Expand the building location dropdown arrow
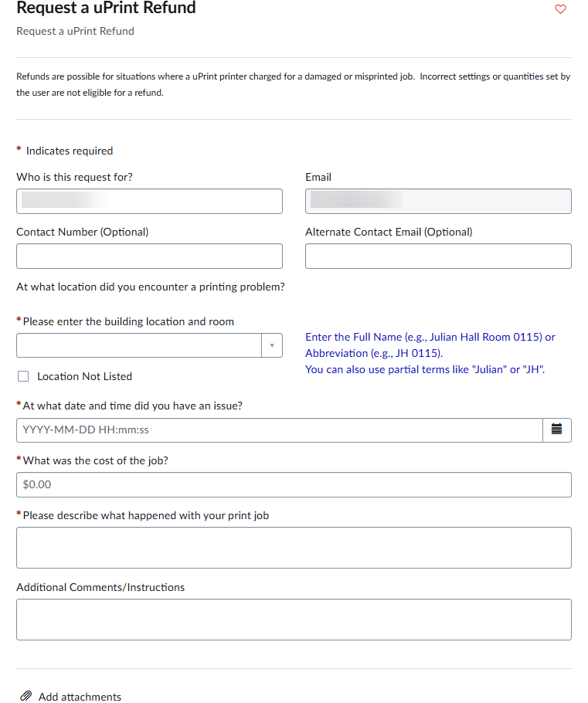This screenshot has width=588, height=703. 272,345
